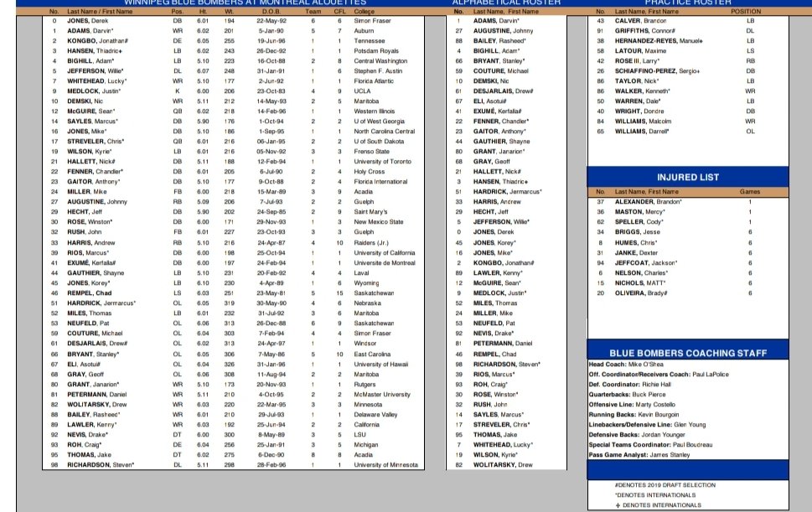Select 'HERNANDEZ-REYES, Manuel+' on practice roster
The image size is (812, 512).
[659, 41]
